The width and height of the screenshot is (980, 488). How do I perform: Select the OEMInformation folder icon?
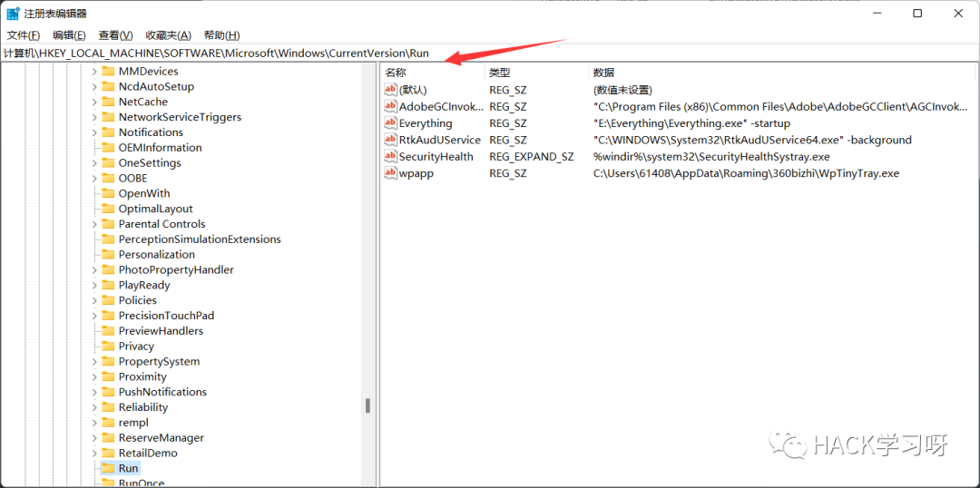[x=108, y=148]
